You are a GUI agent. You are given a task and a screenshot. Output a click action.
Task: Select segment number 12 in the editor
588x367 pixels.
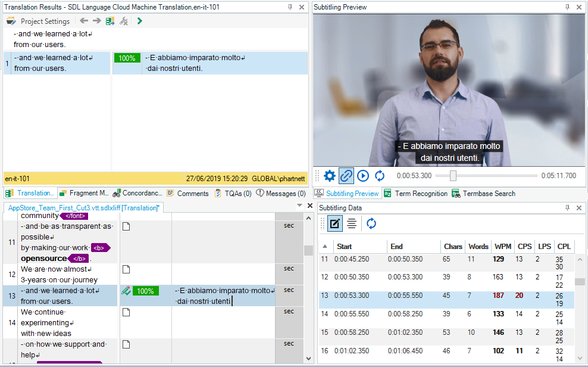(12, 274)
